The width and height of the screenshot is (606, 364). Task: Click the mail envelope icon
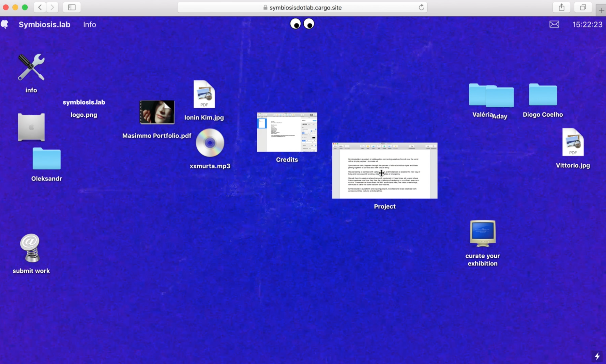(554, 24)
